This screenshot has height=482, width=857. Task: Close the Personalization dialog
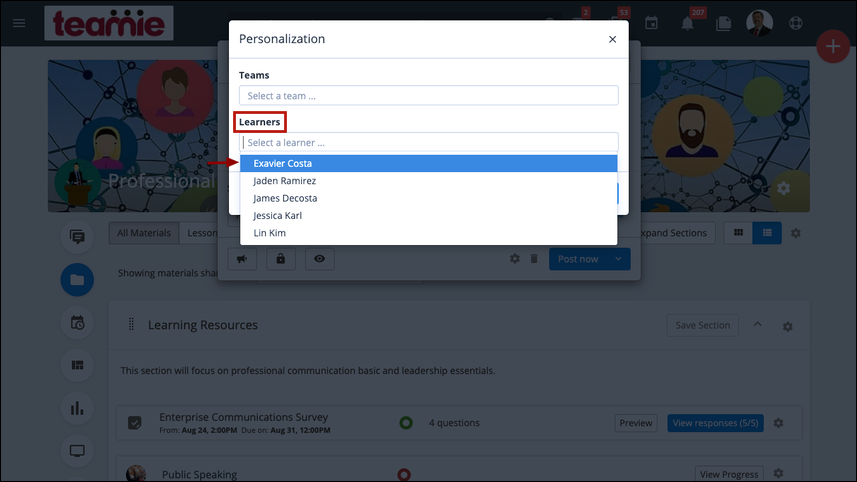612,39
